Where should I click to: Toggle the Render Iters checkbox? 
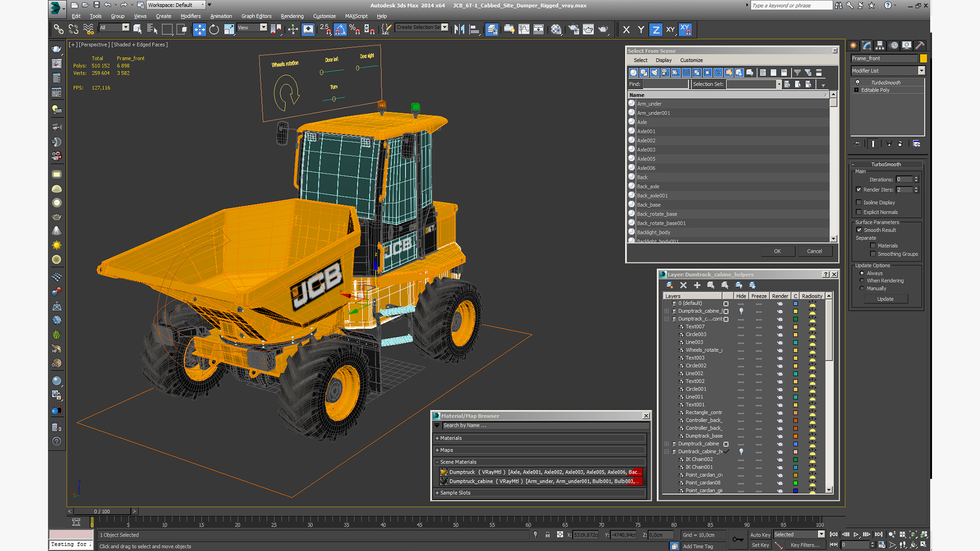[x=859, y=189]
